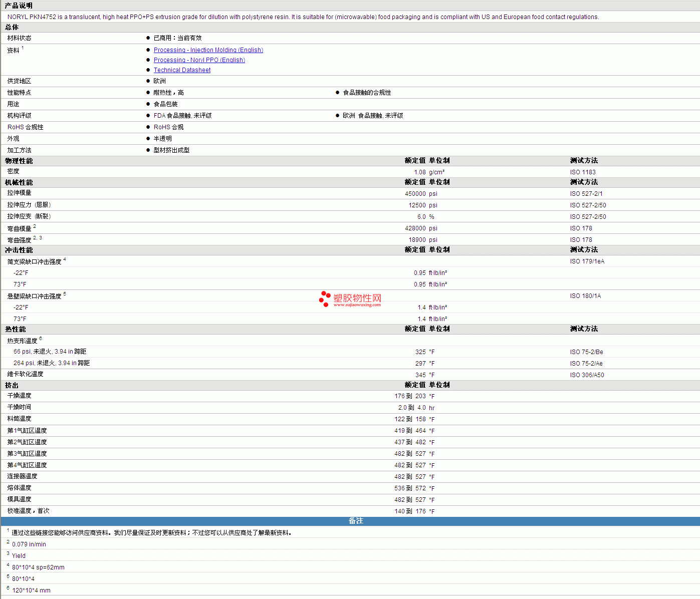Click the 机械性能 section heading

click(x=19, y=182)
